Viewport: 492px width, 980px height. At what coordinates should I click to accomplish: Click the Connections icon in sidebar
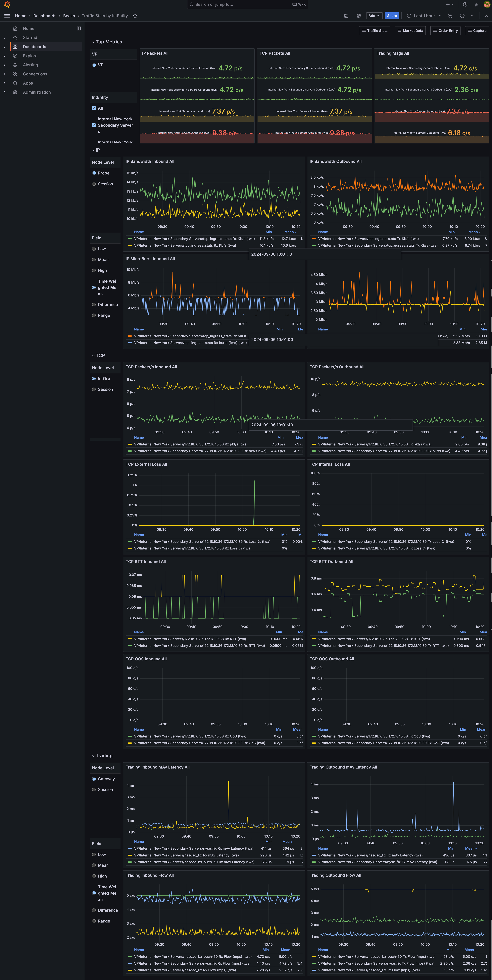click(15, 74)
